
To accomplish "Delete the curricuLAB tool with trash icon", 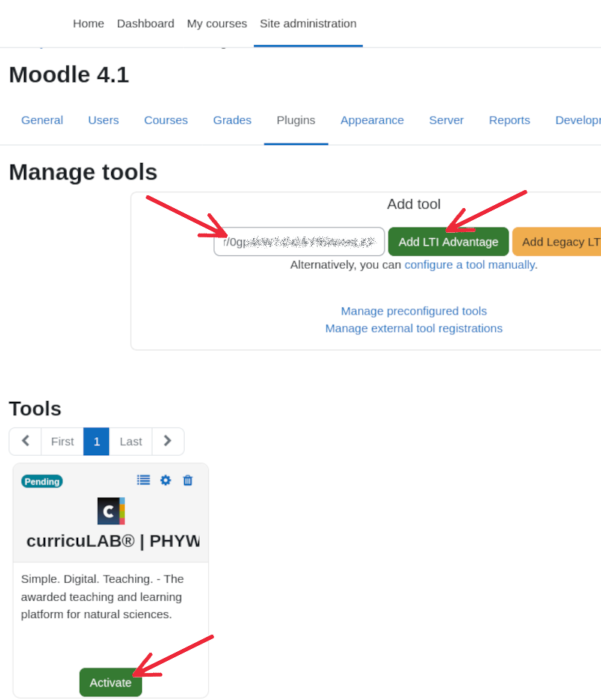I will pyautogui.click(x=188, y=481).
